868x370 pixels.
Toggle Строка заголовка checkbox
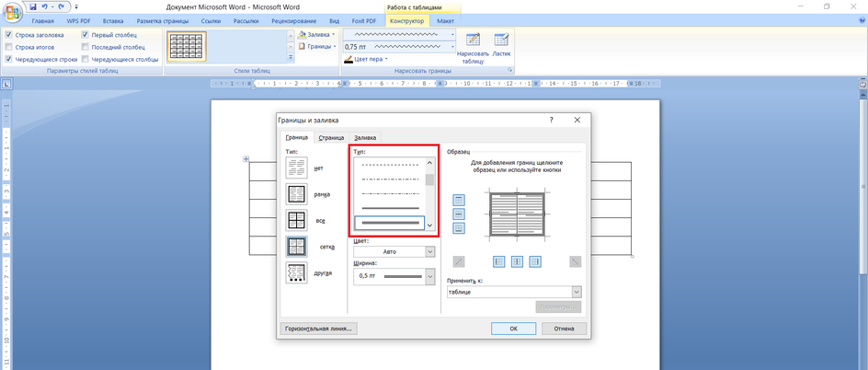pos(9,34)
